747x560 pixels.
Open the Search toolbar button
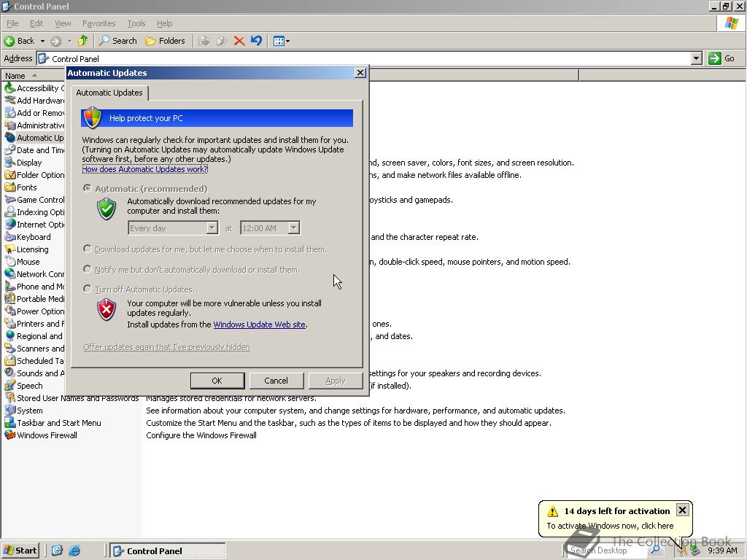click(117, 41)
